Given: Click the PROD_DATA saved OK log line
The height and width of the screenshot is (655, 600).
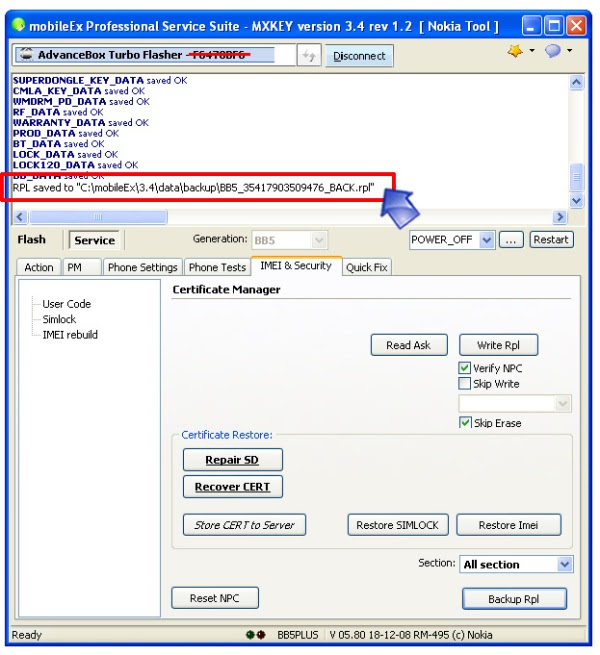Looking at the screenshot, I should [x=66, y=133].
